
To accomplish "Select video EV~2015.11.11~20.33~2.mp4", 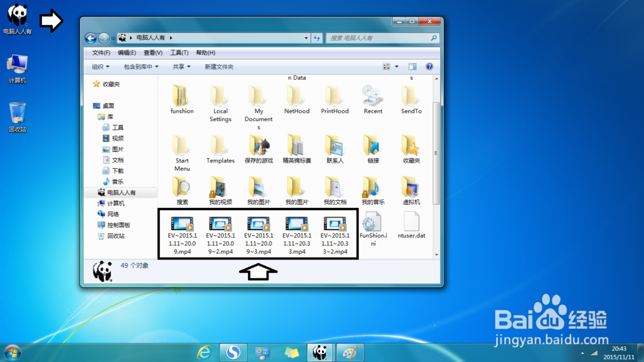I will click(335, 235).
